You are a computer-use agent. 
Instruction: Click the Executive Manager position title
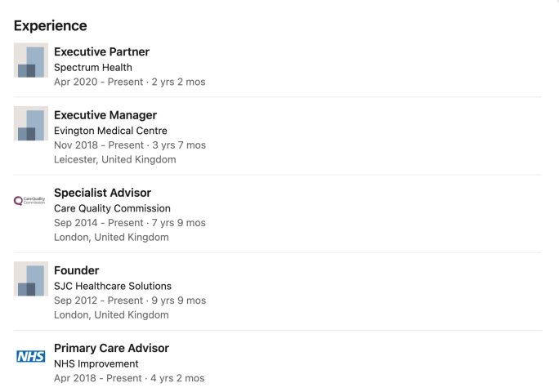coord(105,115)
